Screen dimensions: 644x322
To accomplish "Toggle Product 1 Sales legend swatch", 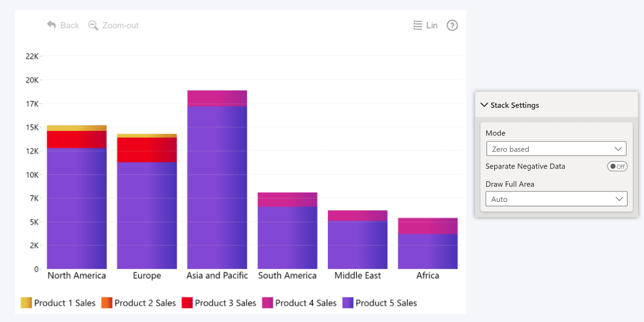I will [x=26, y=303].
